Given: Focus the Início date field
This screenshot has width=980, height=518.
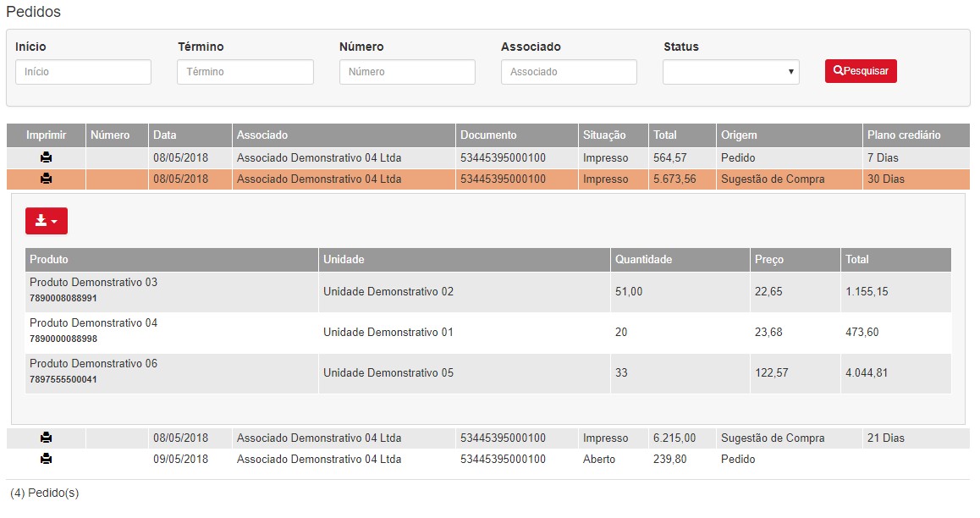Looking at the screenshot, I should coord(83,72).
